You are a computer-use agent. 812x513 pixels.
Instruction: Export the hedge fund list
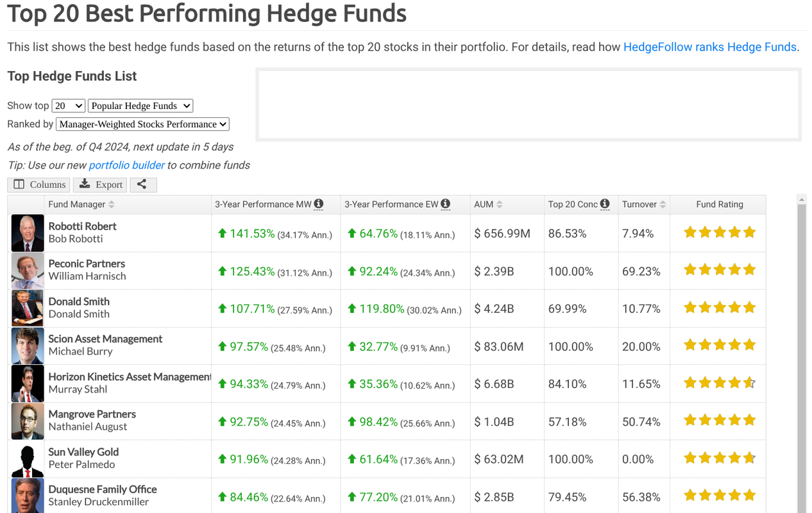101,185
